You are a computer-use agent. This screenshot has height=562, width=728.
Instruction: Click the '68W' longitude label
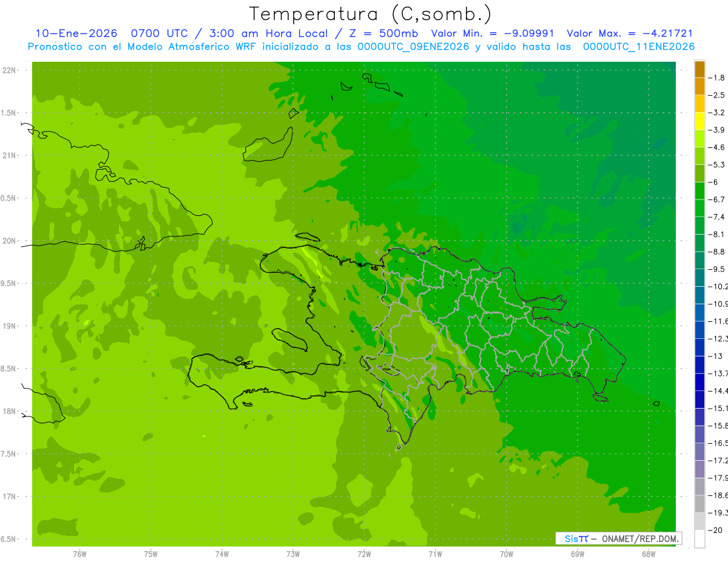pyautogui.click(x=649, y=554)
